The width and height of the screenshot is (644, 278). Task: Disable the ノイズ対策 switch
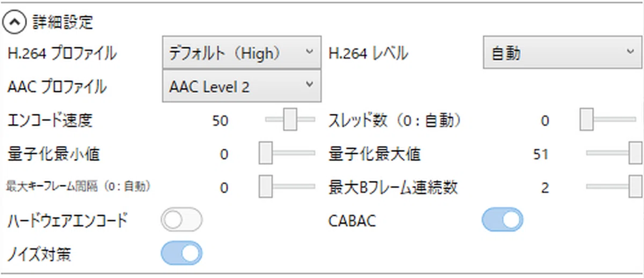pyautogui.click(x=182, y=253)
